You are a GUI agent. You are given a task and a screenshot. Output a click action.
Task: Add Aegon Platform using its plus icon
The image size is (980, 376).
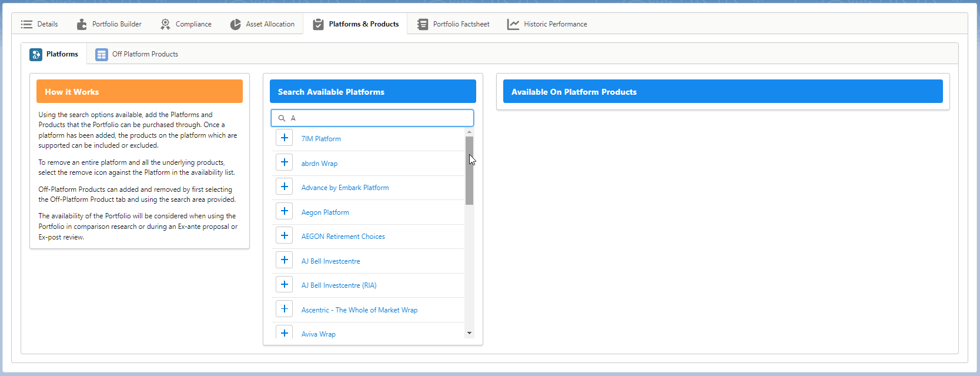click(285, 211)
